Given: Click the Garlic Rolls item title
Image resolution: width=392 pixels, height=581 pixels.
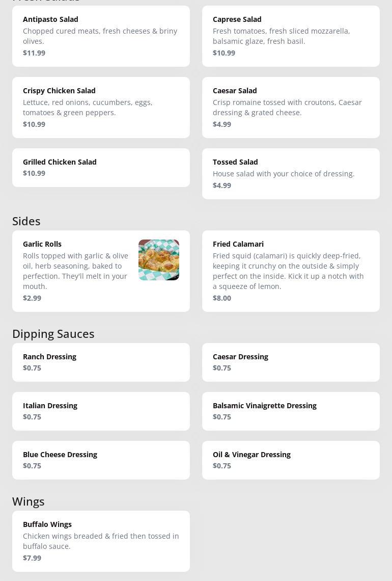Looking at the screenshot, I should (x=42, y=244).
